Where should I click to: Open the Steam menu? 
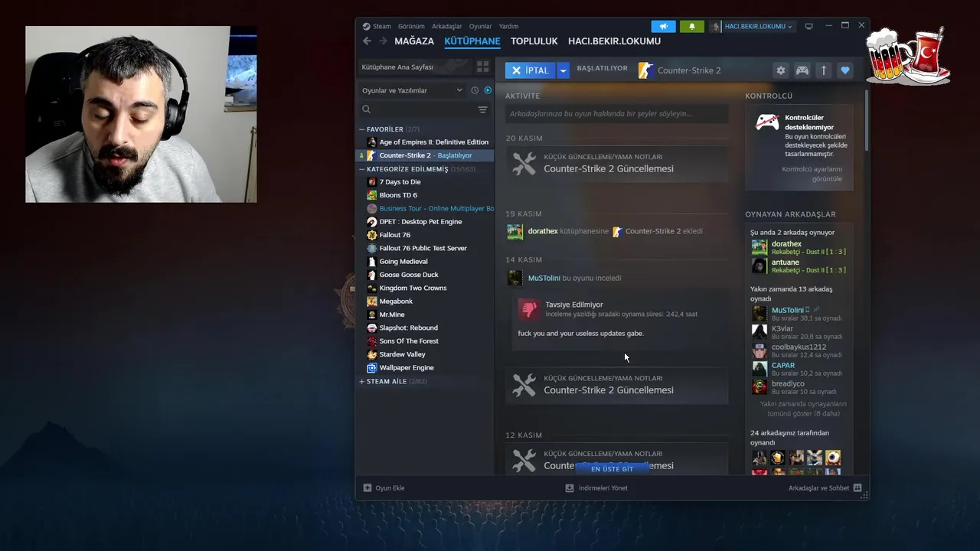coord(381,26)
